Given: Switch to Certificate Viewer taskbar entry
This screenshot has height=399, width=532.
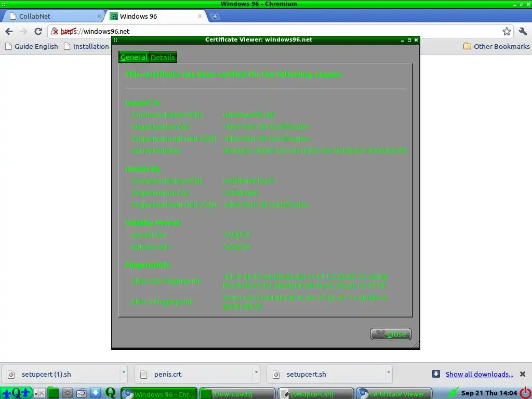Looking at the screenshot, I should (394, 394).
